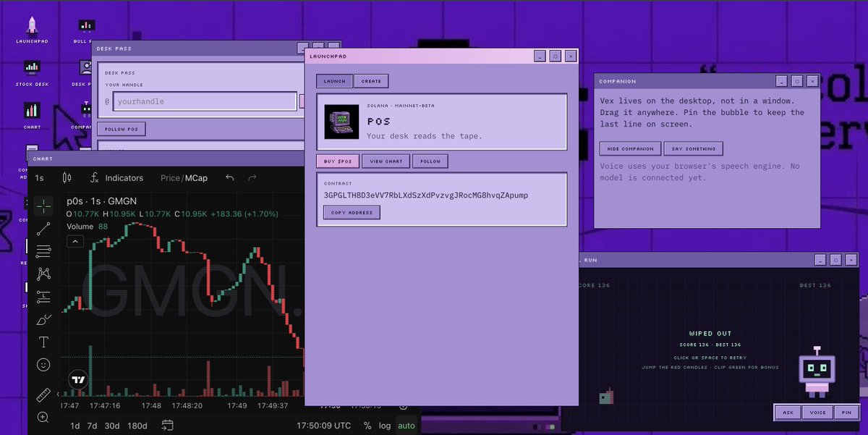Viewport: 868px width, 435px height.
Task: Minimize the Launchpad window
Action: [540, 56]
